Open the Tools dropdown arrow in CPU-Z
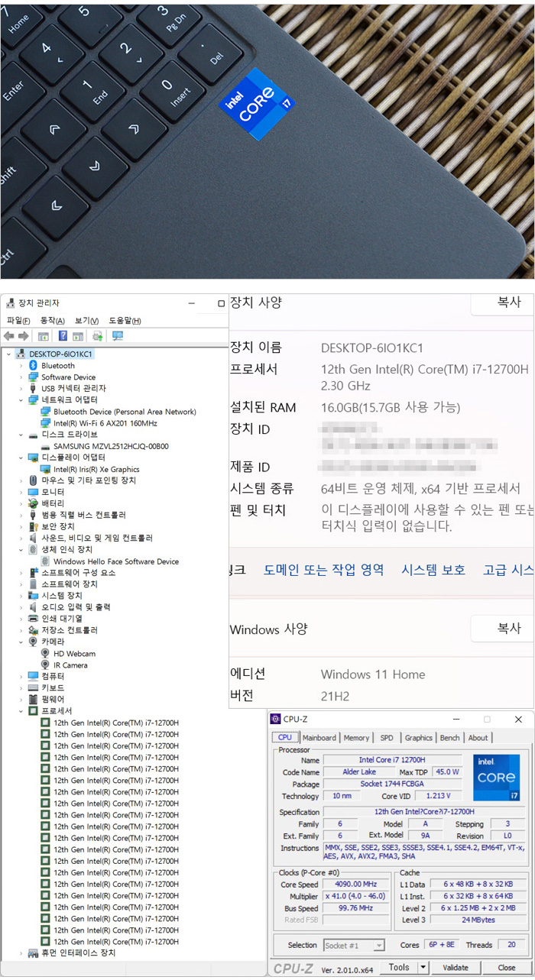Viewport: 535px width, 980px height. [423, 968]
